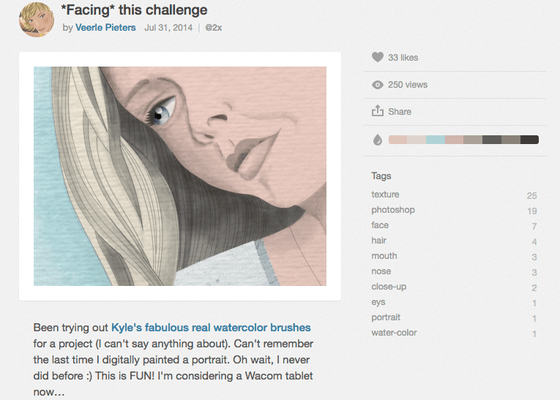This screenshot has width=560, height=400.
Task: Open Kyle's fabulous real watercolor brushes link
Action: (211, 328)
